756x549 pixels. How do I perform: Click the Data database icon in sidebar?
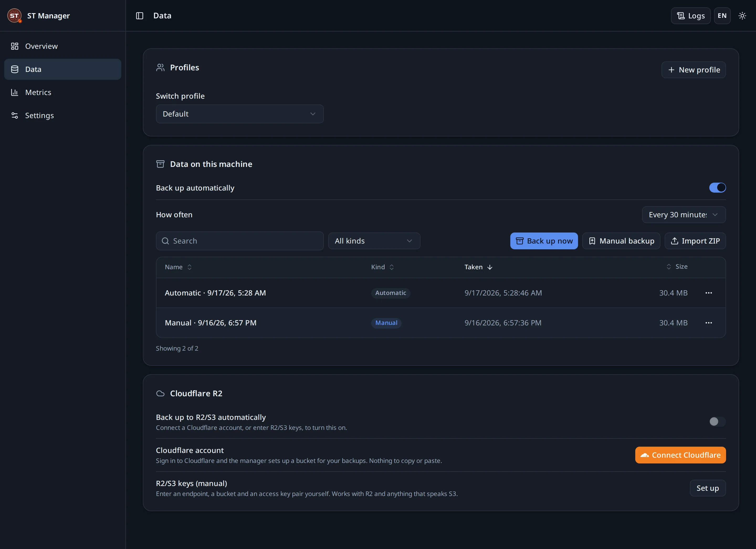pos(15,69)
